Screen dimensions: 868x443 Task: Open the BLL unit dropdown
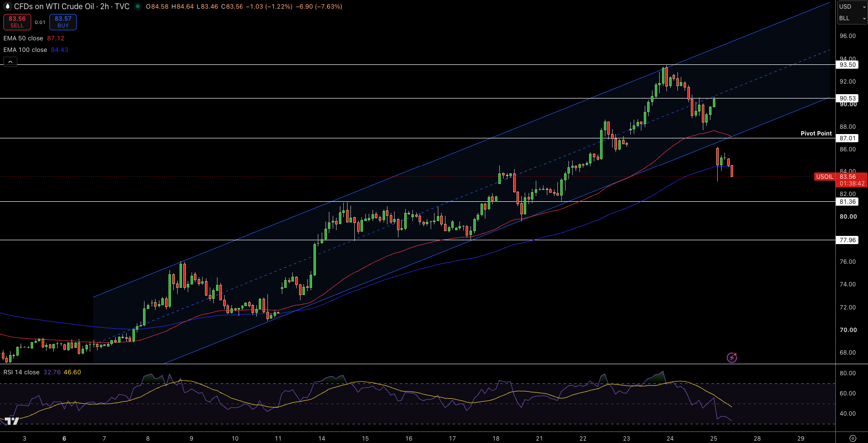point(852,18)
